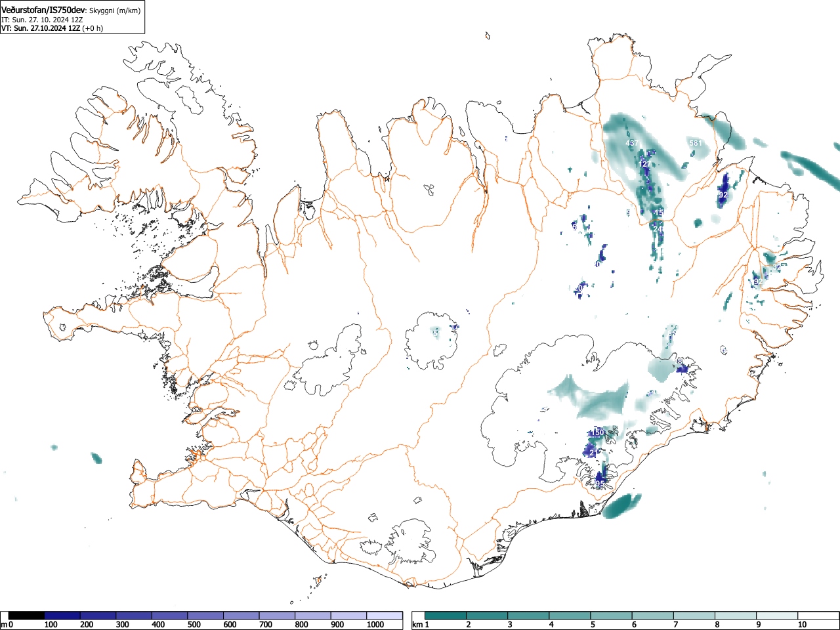Click the '8' km tick label
The image size is (840, 630).
pyautogui.click(x=717, y=625)
